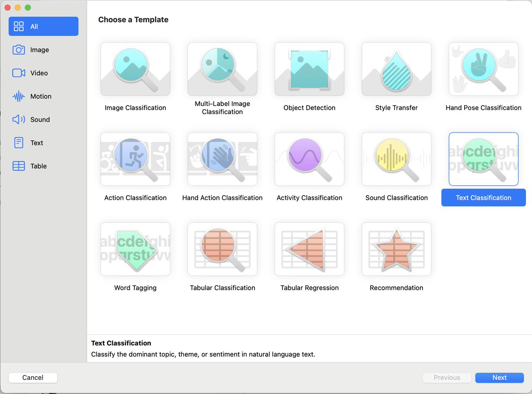Select the Image Classification template icon

135,69
